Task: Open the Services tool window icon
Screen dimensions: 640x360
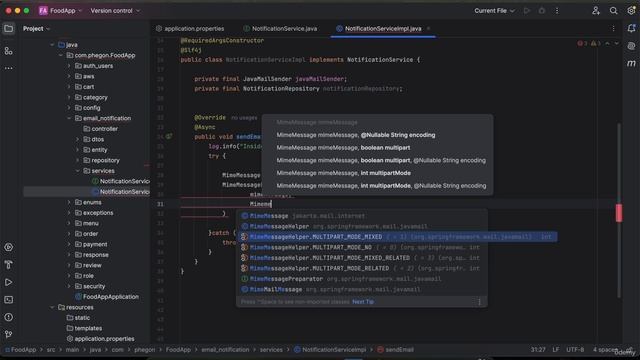Action: pyautogui.click(x=9, y=247)
